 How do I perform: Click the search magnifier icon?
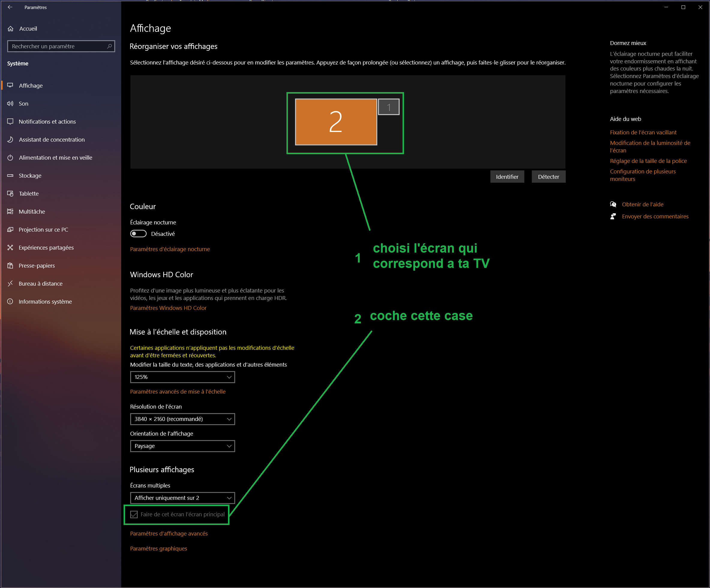click(109, 46)
